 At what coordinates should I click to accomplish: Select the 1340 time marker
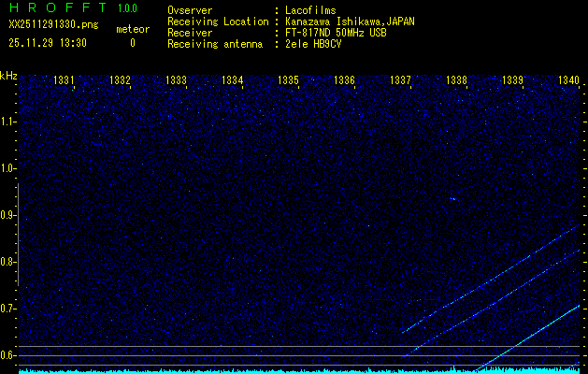click(568, 81)
